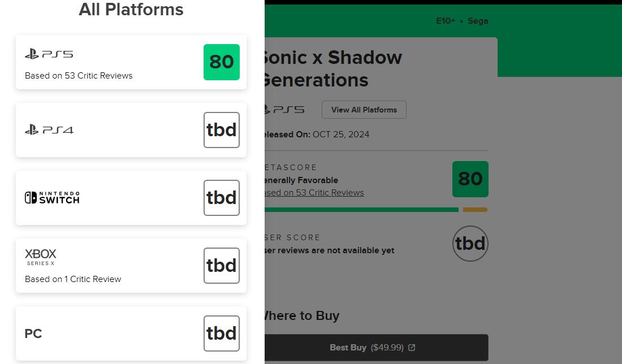622x364 pixels.
Task: Click the View All Platforms button
Action: (364, 110)
